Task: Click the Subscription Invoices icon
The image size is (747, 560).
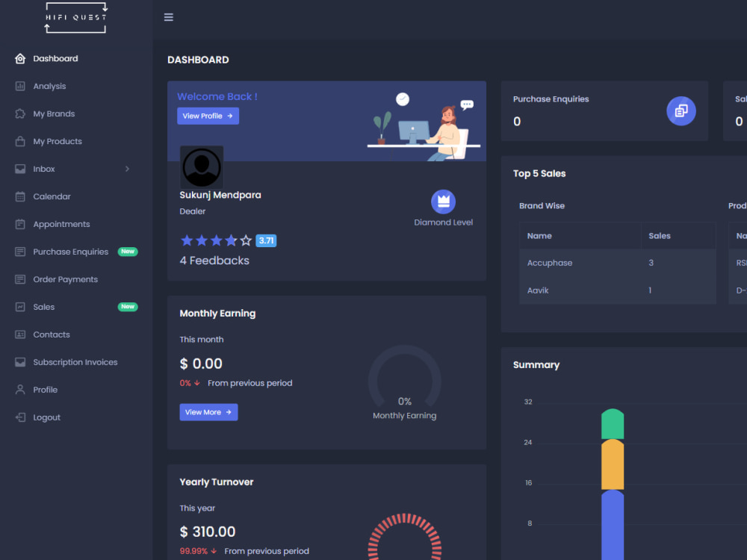Action: pos(20,362)
